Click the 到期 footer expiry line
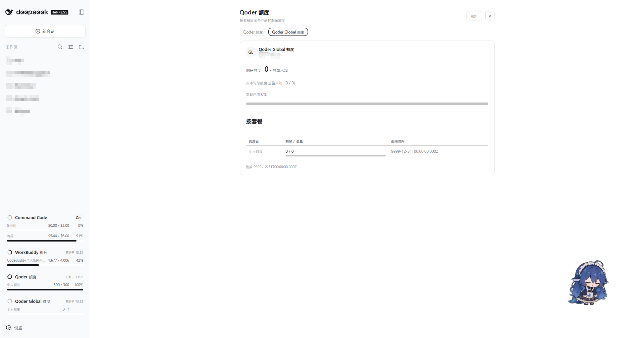644x338 pixels. click(x=271, y=167)
